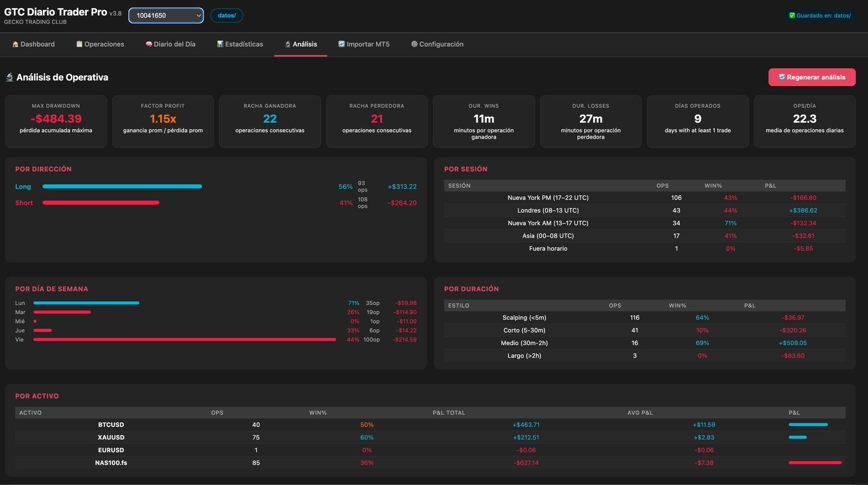Click the Operaciones clipboard icon
Screen dimensions: 868x485
[x=79, y=44]
